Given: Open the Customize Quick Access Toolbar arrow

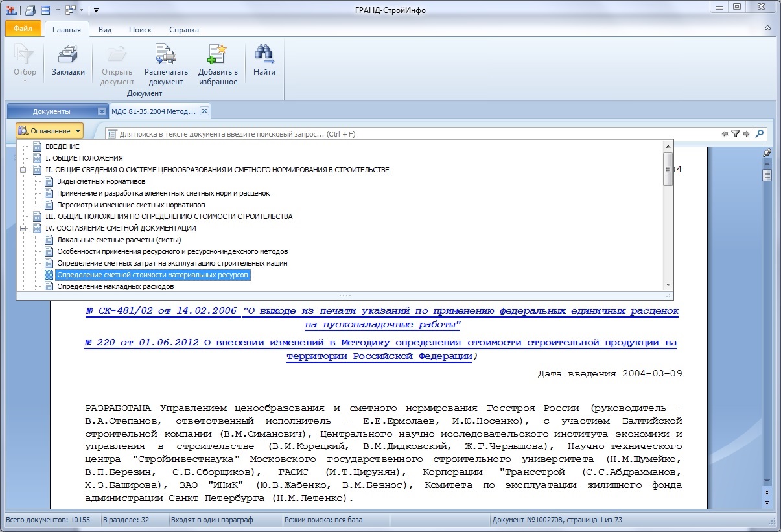Looking at the screenshot, I should pyautogui.click(x=97, y=10).
